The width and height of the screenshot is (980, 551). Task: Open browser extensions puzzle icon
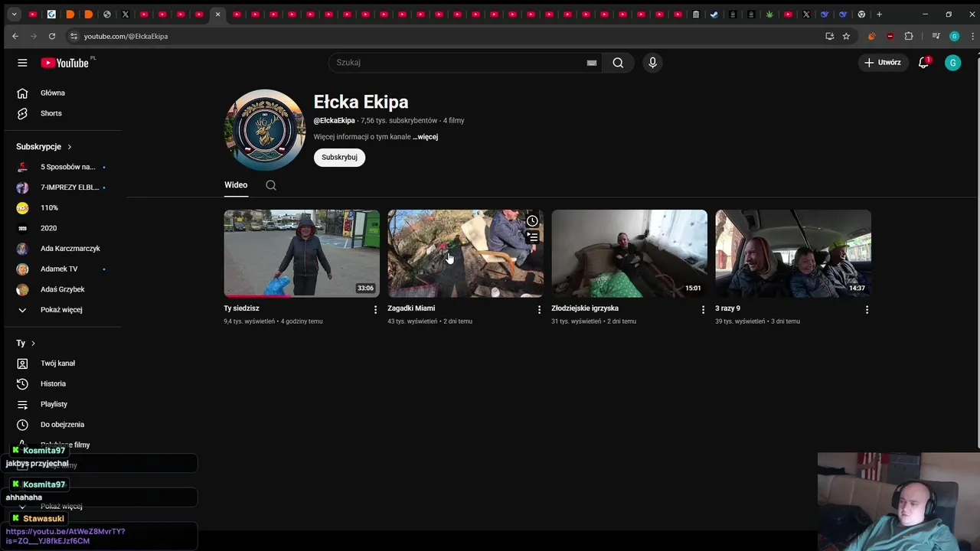909,36
